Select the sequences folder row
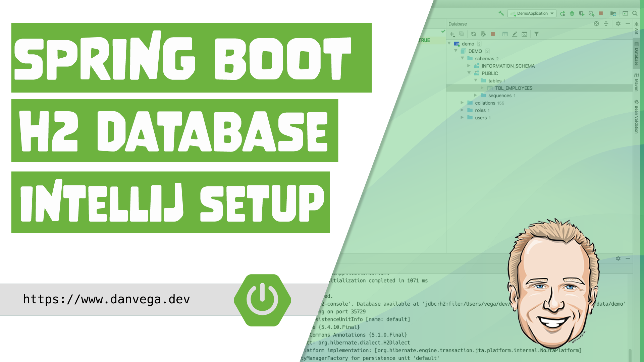Screen dimensions: 644x362 [x=539, y=96]
